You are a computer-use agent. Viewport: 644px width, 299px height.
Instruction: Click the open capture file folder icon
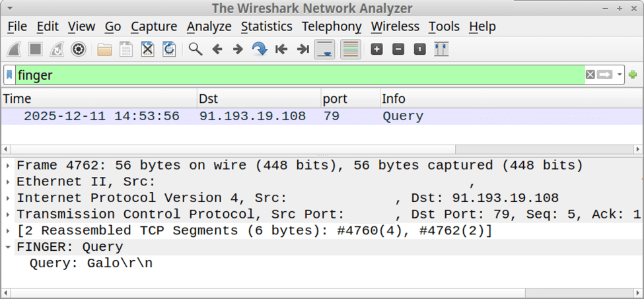coord(104,50)
